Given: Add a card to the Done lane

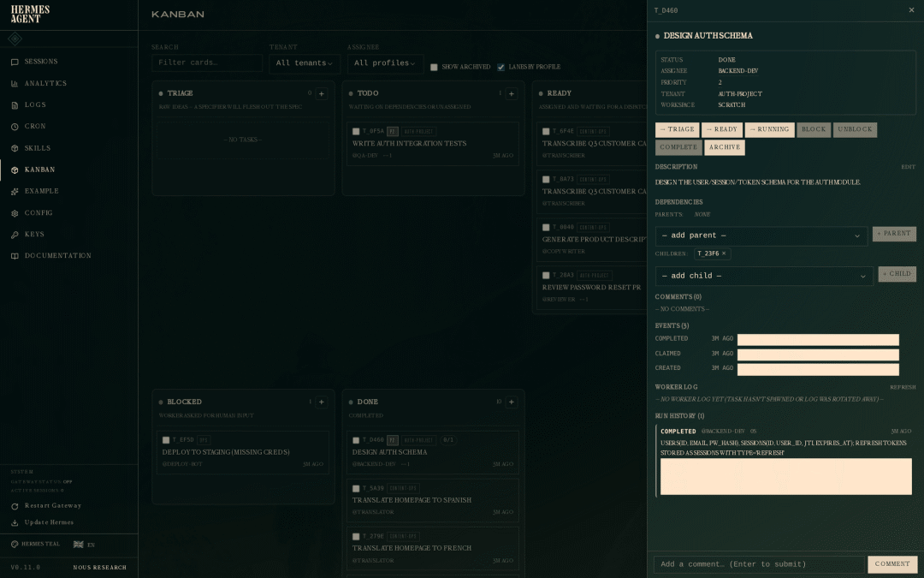Looking at the screenshot, I should pos(511,402).
